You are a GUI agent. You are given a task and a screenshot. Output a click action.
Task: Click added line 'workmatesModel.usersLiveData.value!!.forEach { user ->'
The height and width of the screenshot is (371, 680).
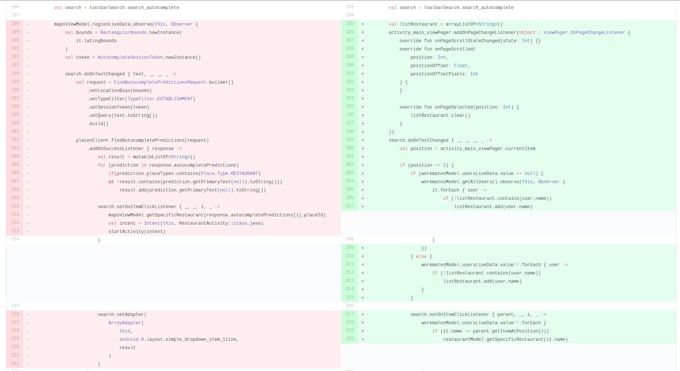[494, 264]
